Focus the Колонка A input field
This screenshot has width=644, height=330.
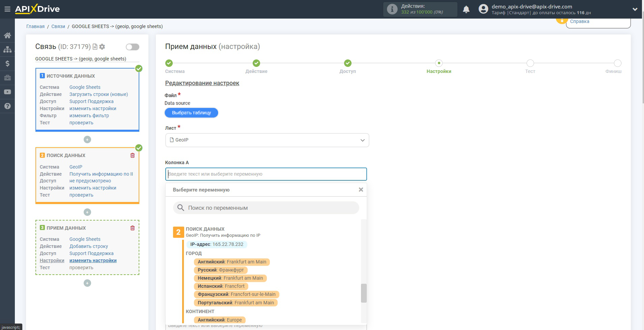266,174
